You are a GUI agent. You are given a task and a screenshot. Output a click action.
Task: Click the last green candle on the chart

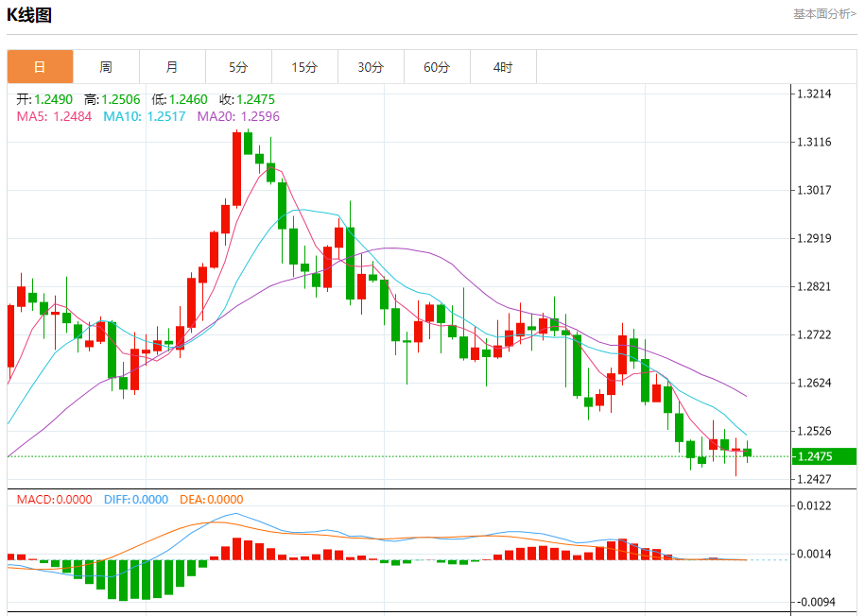click(747, 453)
